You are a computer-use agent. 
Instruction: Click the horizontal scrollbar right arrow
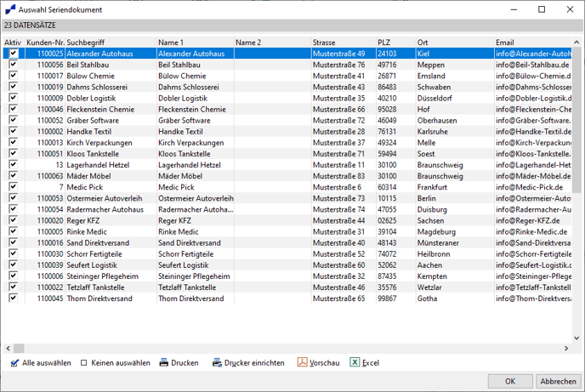566,349
